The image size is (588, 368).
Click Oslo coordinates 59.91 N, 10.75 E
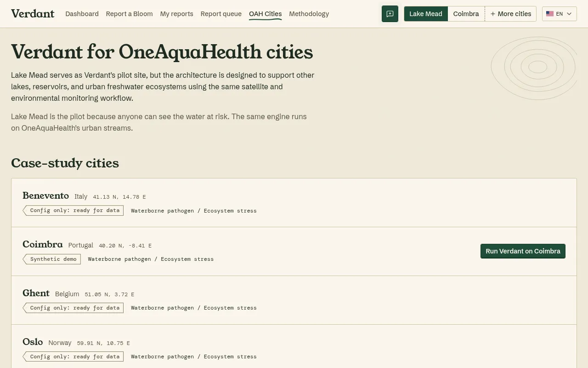(103, 343)
